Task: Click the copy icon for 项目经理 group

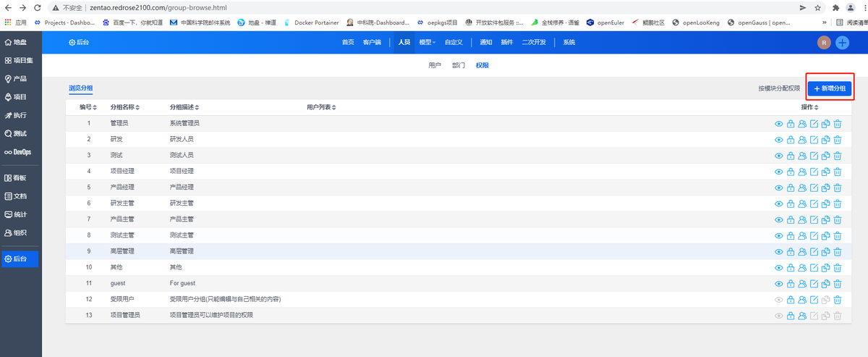Action: pos(825,172)
